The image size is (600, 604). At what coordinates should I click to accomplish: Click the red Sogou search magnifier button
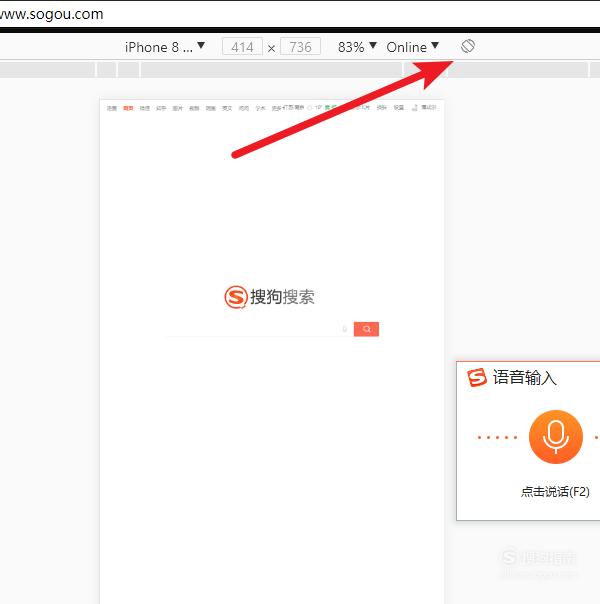[x=366, y=329]
